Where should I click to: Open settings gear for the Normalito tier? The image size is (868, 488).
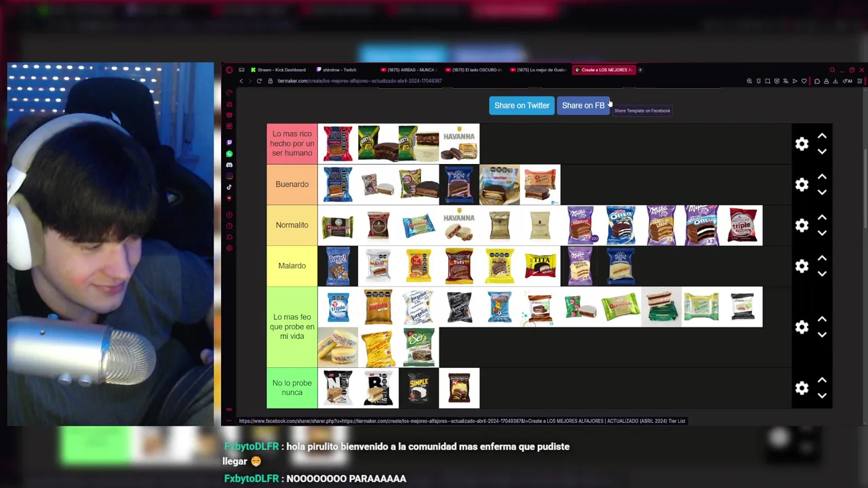tap(802, 225)
